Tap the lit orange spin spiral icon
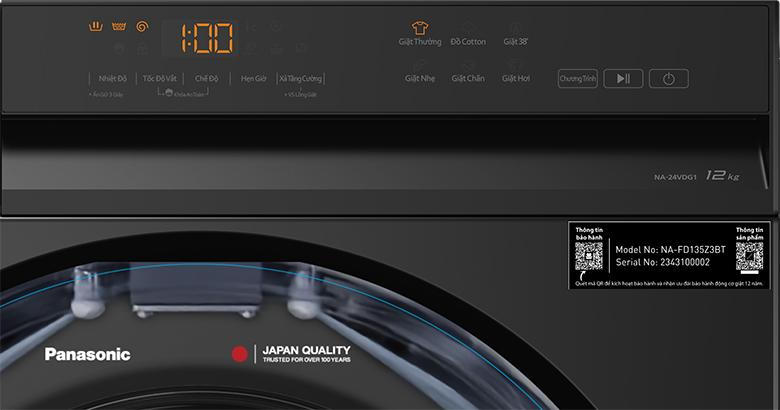 (x=142, y=26)
